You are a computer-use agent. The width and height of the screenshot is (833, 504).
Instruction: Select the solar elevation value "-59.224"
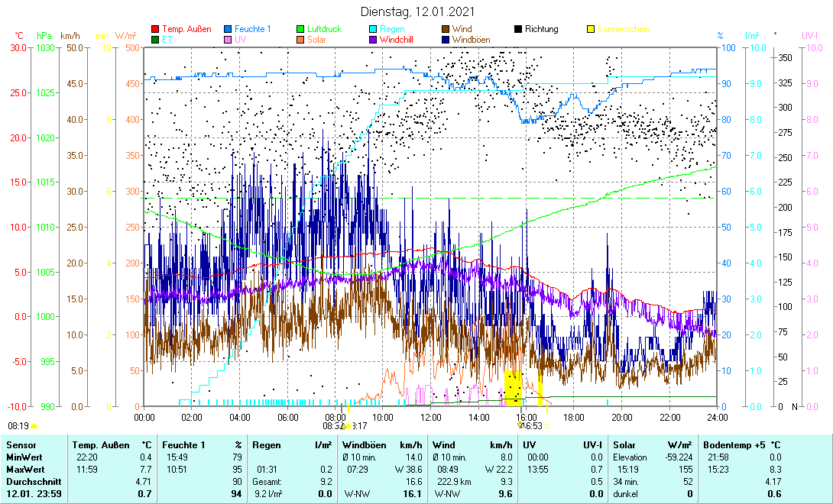pos(679,457)
